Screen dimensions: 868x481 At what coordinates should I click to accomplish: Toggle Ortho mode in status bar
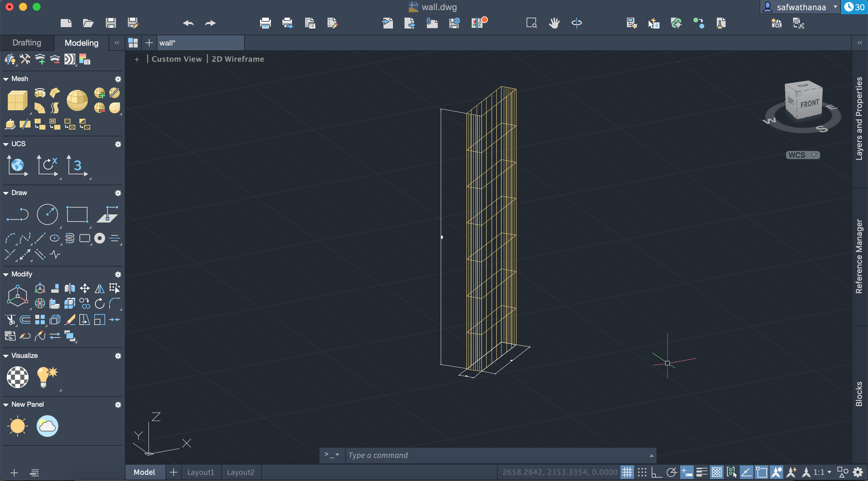point(657,472)
